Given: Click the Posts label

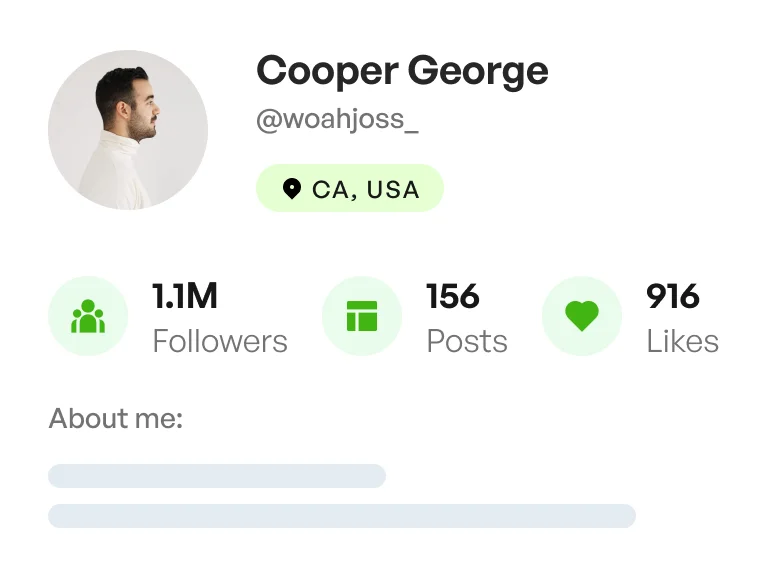Looking at the screenshot, I should (467, 342).
